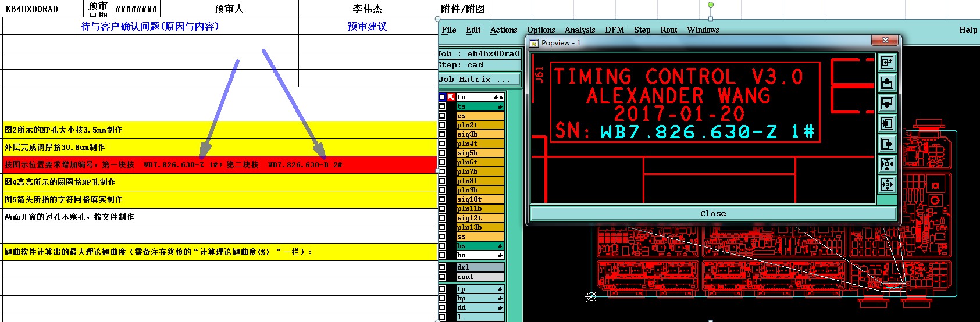
Task: Click the Job : eb4hx00ra0 field
Action: click(x=479, y=53)
